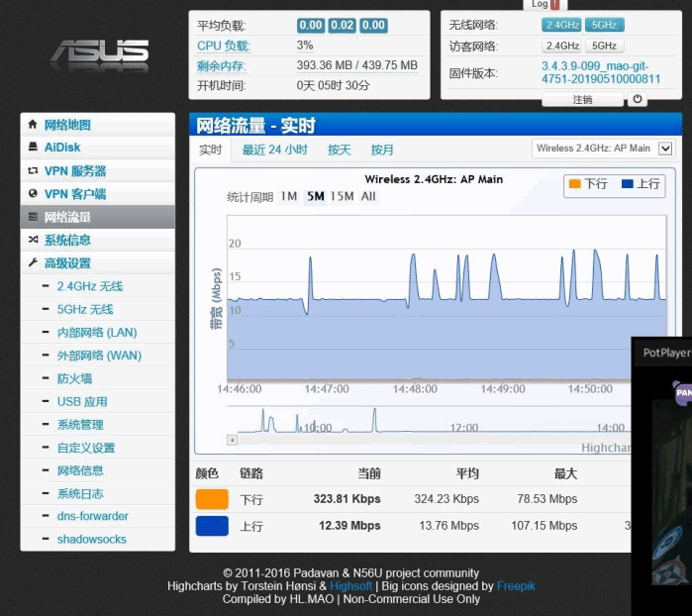Click the VPN 服务器 arrows icon
692x616 pixels.
pyautogui.click(x=33, y=170)
